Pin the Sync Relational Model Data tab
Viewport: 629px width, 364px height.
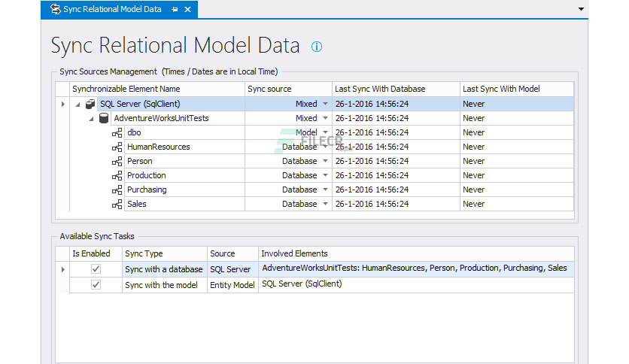pos(175,9)
